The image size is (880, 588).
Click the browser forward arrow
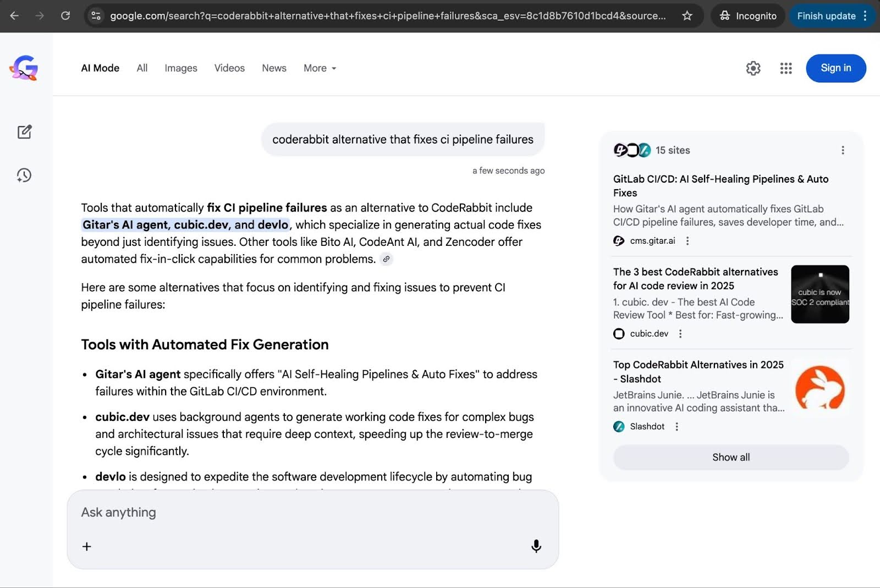click(x=40, y=16)
